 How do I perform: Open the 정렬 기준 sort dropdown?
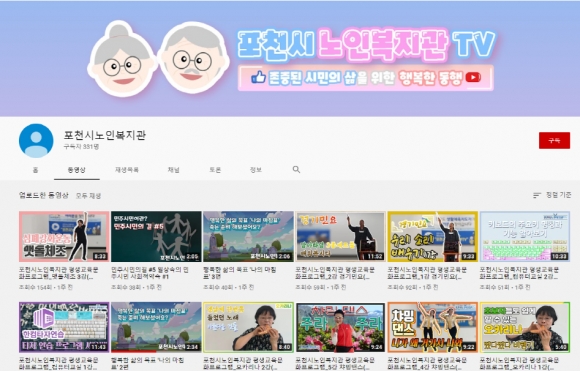[552, 195]
